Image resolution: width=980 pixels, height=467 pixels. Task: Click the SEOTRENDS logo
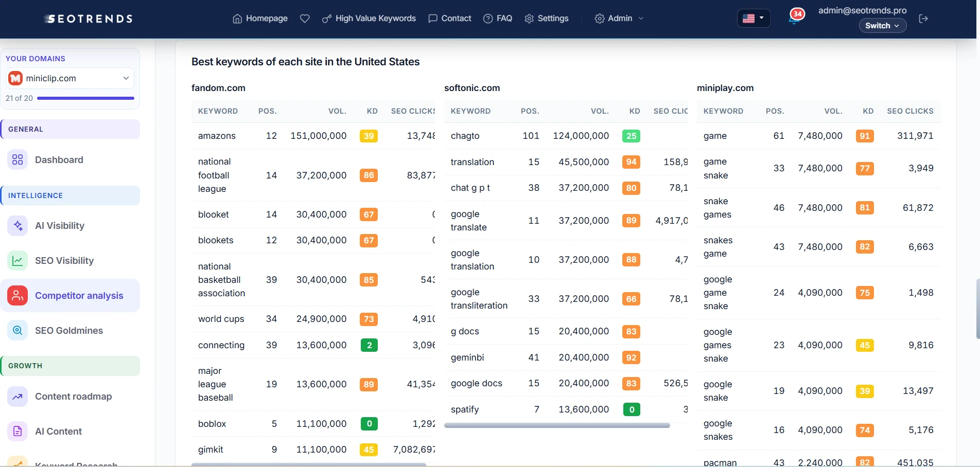pyautogui.click(x=88, y=19)
